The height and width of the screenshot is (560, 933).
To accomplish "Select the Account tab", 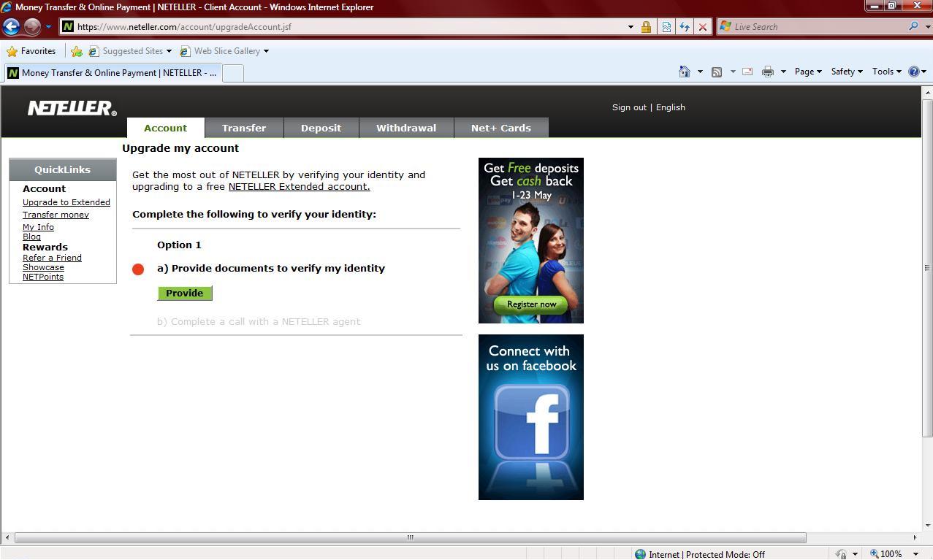I will [x=165, y=128].
